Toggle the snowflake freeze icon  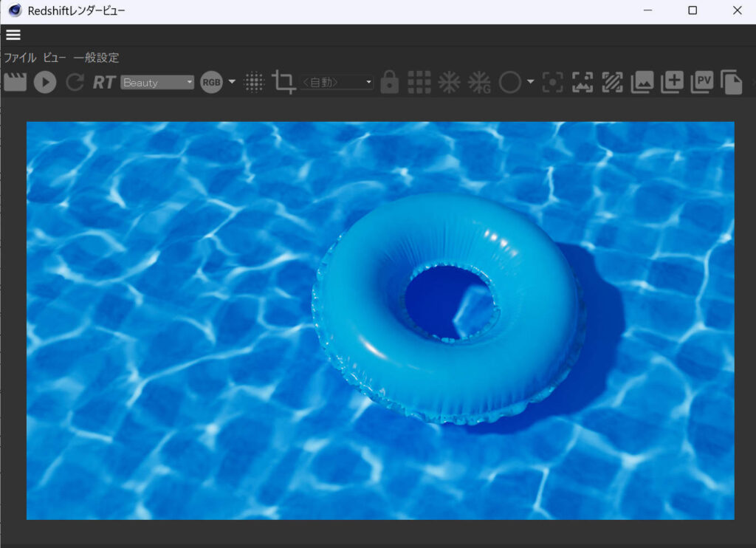(449, 82)
